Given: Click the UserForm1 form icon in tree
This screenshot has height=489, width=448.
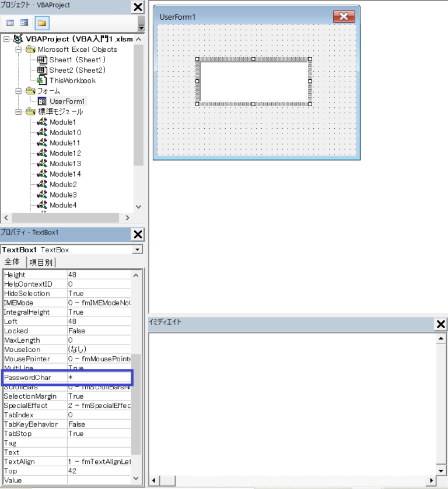Looking at the screenshot, I should pos(42,101).
